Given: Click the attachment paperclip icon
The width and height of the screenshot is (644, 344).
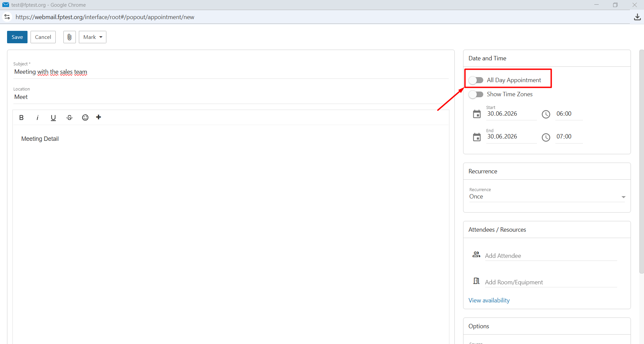Looking at the screenshot, I should click(69, 37).
